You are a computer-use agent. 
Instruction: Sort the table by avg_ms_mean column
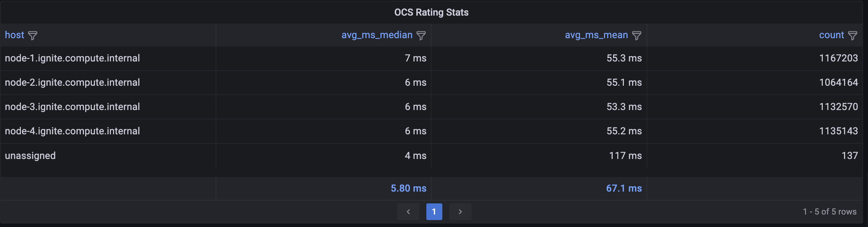(x=596, y=34)
